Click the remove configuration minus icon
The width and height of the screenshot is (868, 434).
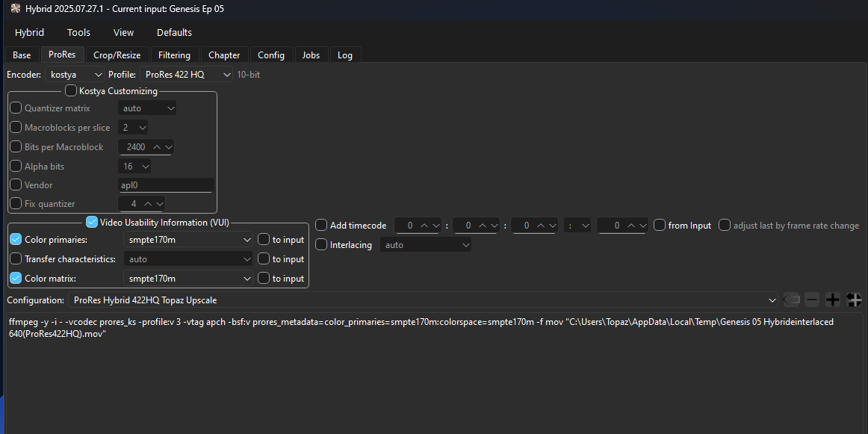(812, 300)
